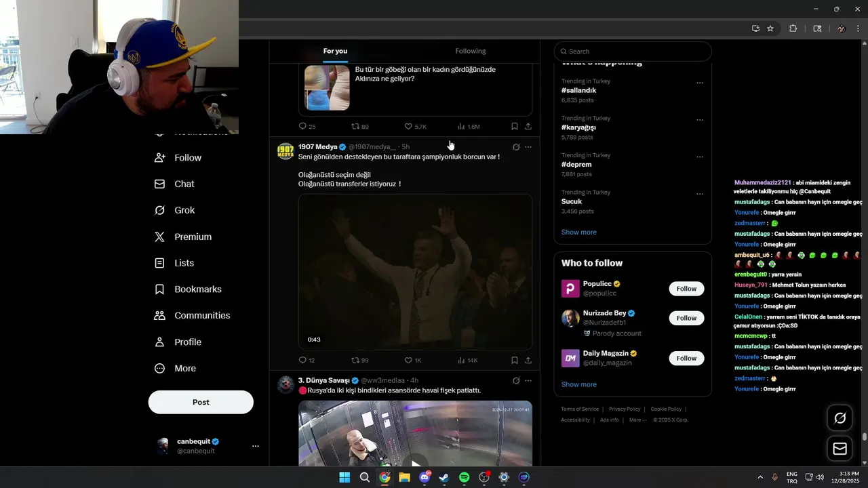The width and height of the screenshot is (868, 488).
Task: Open the Chrome profile avatar
Action: pyautogui.click(x=842, y=28)
